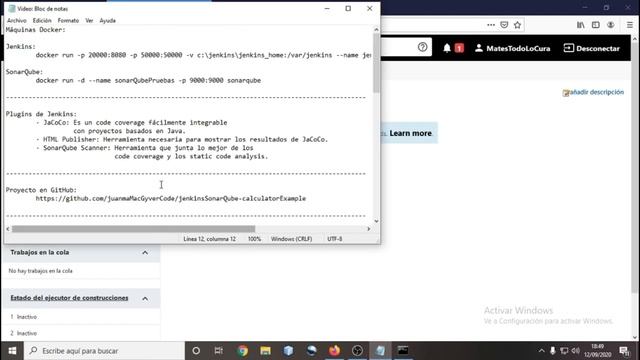Click Firefox page scrollbar down arrow
Image resolution: width=640 pixels, height=360 pixels.
click(635, 337)
